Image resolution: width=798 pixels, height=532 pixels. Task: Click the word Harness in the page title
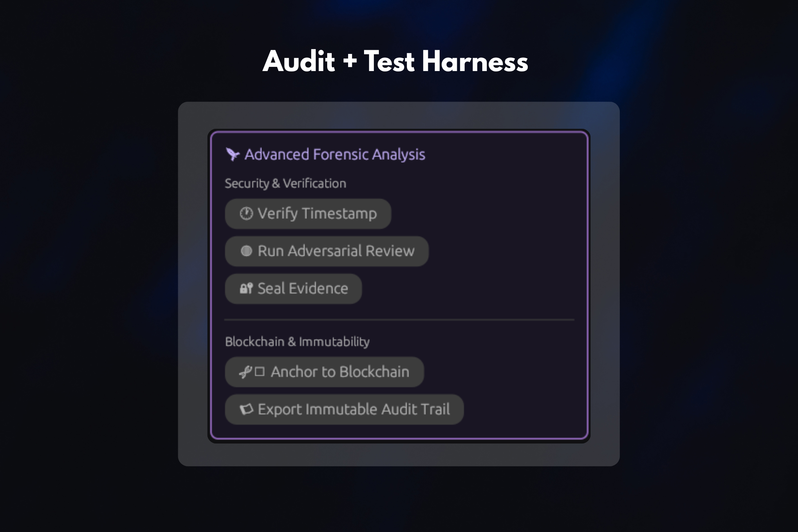pyautogui.click(x=475, y=62)
